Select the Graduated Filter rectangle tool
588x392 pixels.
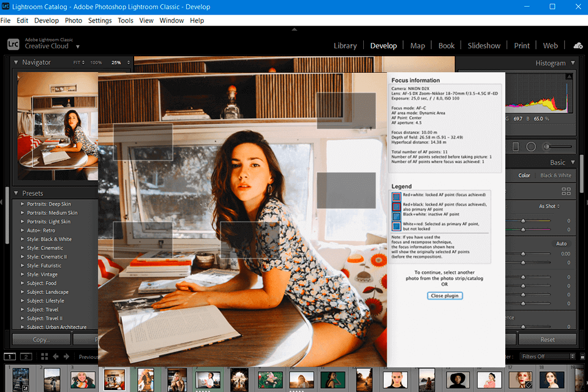coord(516,146)
